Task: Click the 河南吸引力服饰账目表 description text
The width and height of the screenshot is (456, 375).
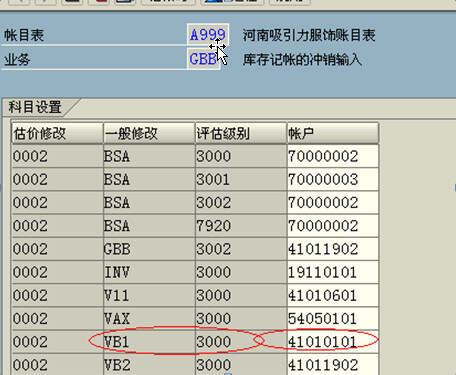Action: tap(309, 35)
